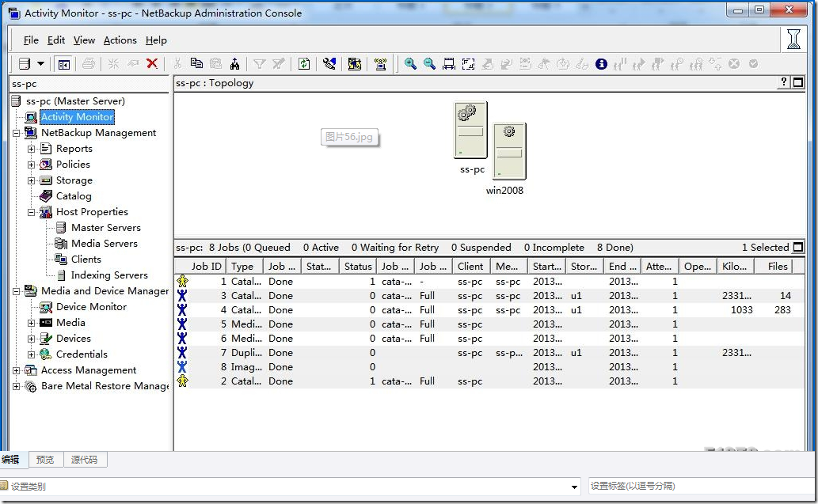Select Activity Monitor in the tree

pyautogui.click(x=78, y=117)
